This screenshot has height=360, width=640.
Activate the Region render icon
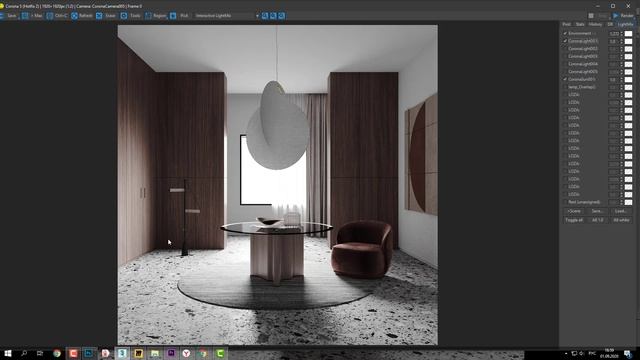[x=148, y=16]
